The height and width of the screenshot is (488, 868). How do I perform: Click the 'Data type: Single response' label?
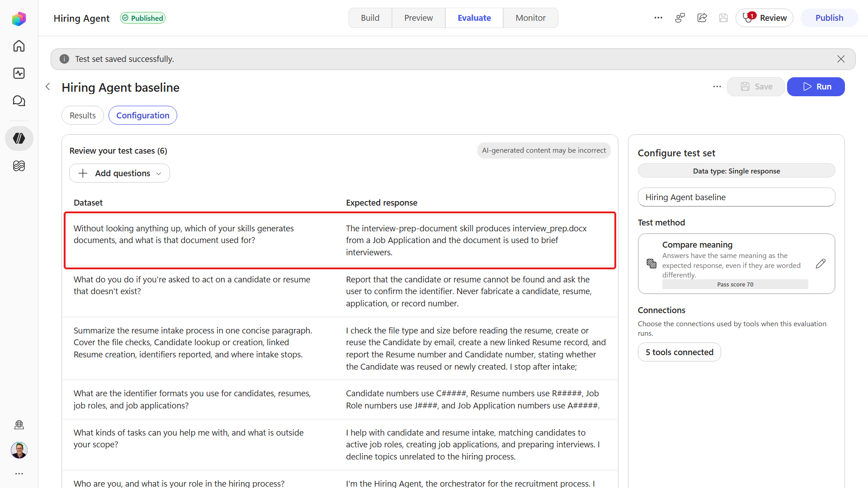[x=736, y=171]
